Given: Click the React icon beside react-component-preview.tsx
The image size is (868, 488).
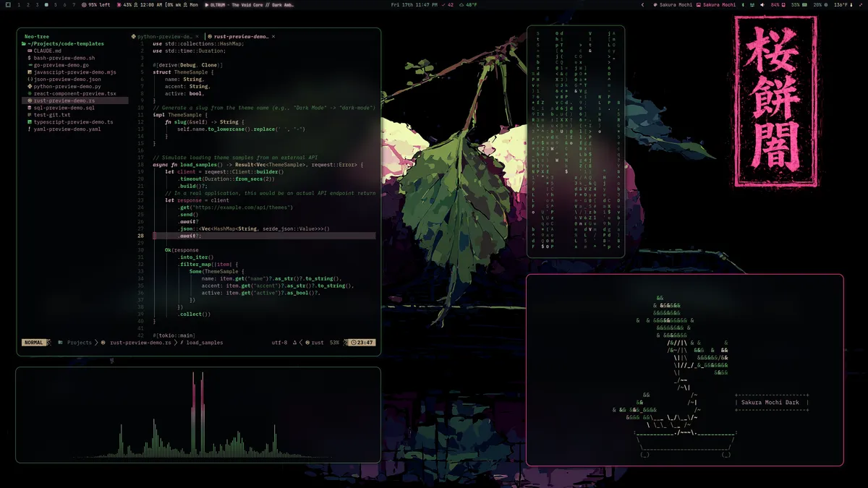Looking at the screenshot, I should pos(29,93).
